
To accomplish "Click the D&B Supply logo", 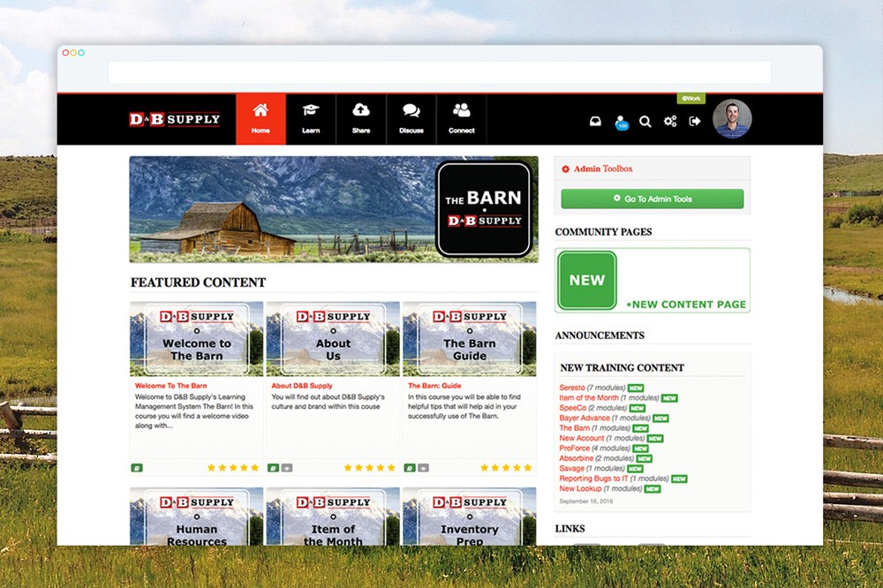I will 175,118.
